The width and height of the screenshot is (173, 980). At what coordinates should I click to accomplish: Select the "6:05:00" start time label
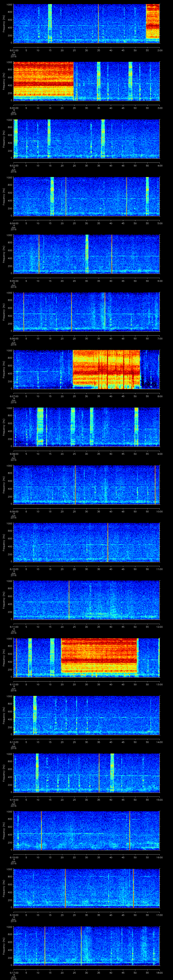[x=14, y=281]
